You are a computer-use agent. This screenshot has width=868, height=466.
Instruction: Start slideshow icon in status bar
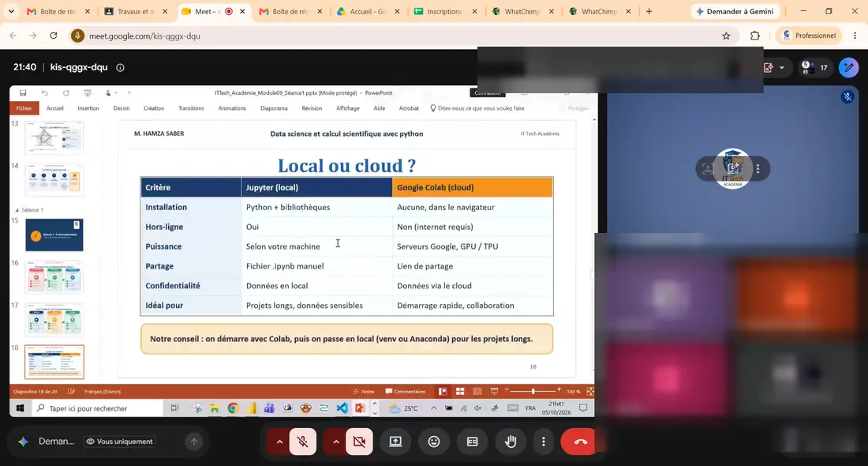coord(494,392)
